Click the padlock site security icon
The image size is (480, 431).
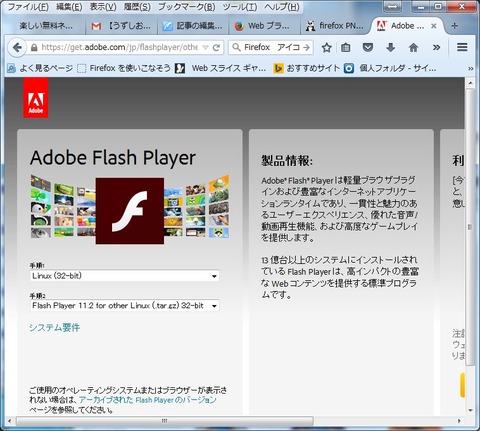click(x=34, y=48)
